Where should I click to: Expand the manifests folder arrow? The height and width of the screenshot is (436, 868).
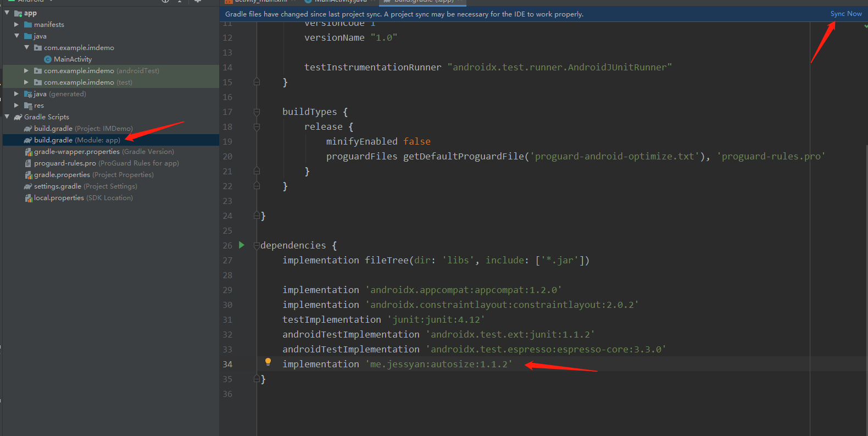tap(16, 25)
